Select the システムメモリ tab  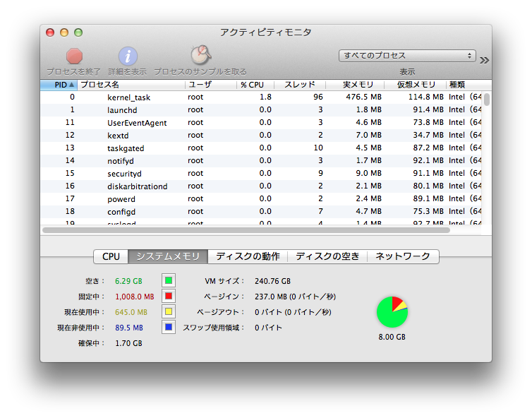pos(169,256)
